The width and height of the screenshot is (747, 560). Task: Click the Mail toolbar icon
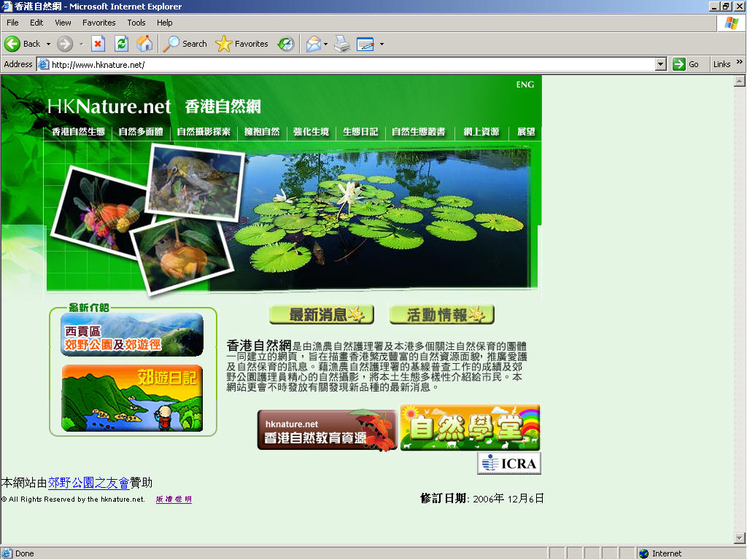313,44
